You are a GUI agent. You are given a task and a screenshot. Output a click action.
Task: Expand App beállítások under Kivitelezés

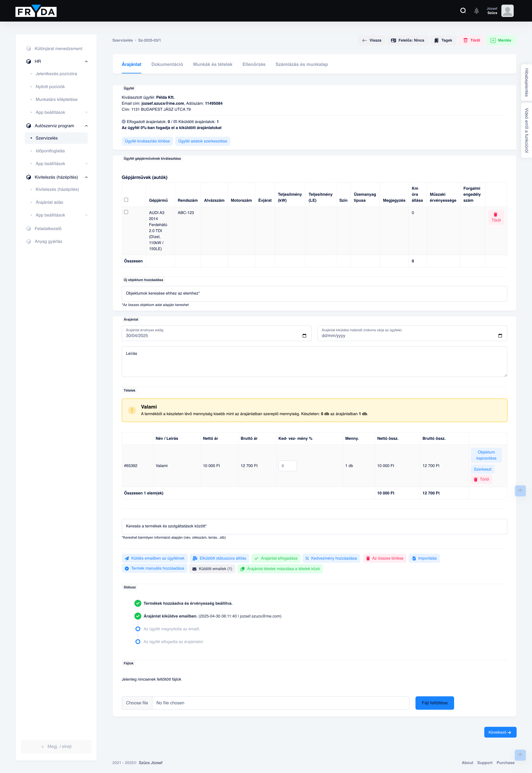(x=86, y=215)
